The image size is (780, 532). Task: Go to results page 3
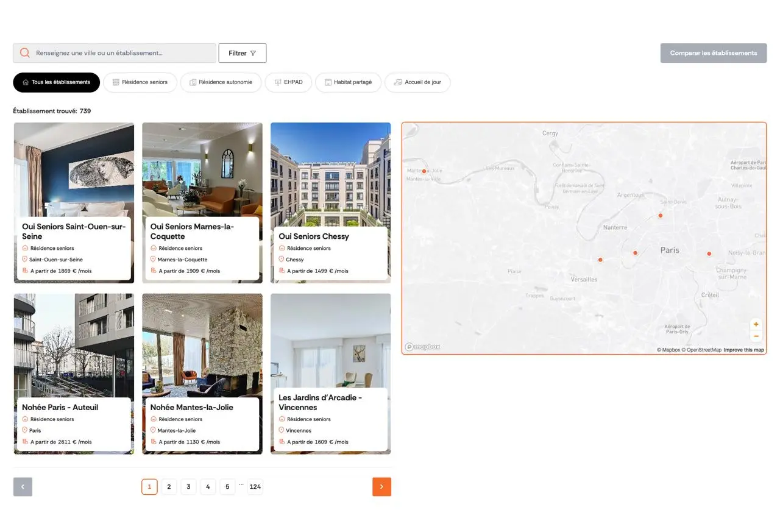tap(188, 487)
